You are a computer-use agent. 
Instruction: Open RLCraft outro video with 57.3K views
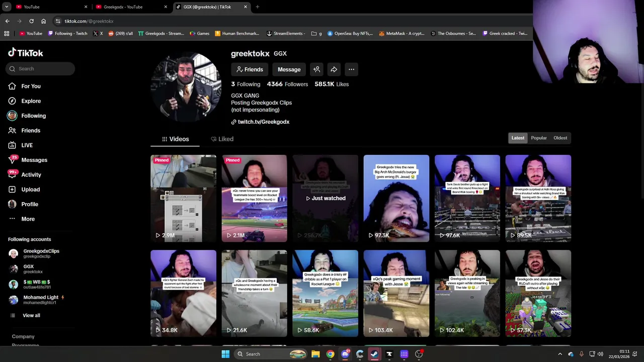click(x=538, y=294)
